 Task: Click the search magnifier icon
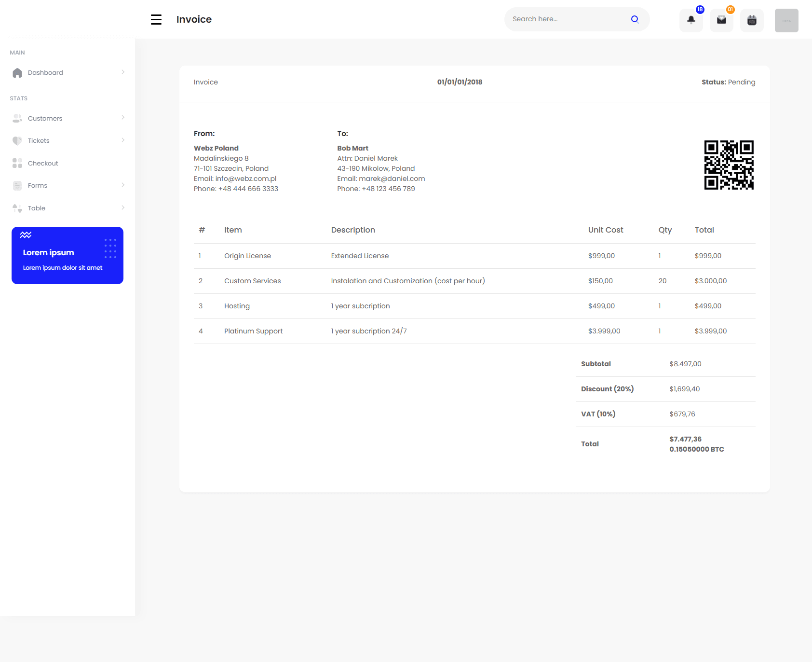[635, 19]
